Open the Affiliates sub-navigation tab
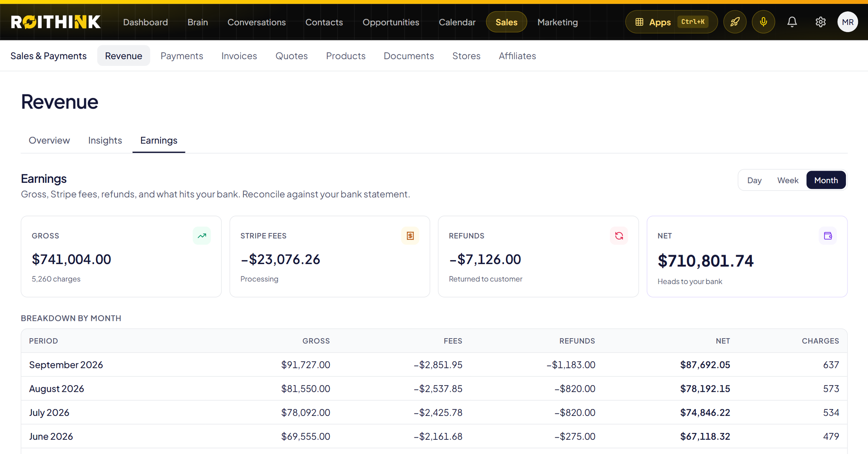The width and height of the screenshot is (868, 454). [x=517, y=56]
